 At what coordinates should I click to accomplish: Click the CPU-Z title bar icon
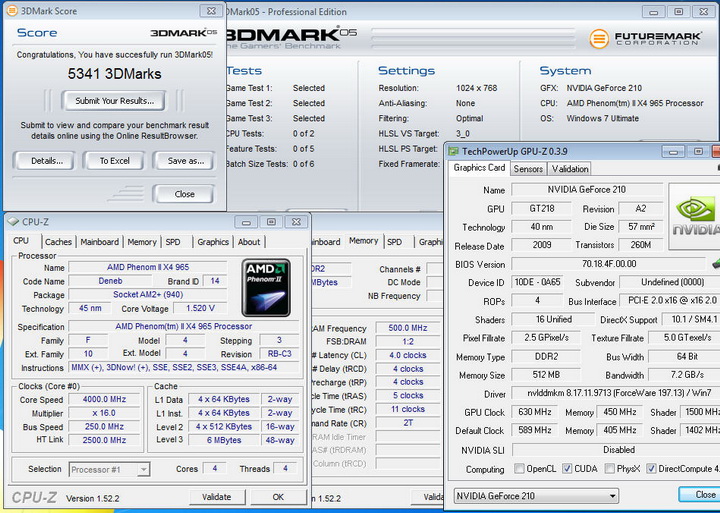(x=15, y=222)
